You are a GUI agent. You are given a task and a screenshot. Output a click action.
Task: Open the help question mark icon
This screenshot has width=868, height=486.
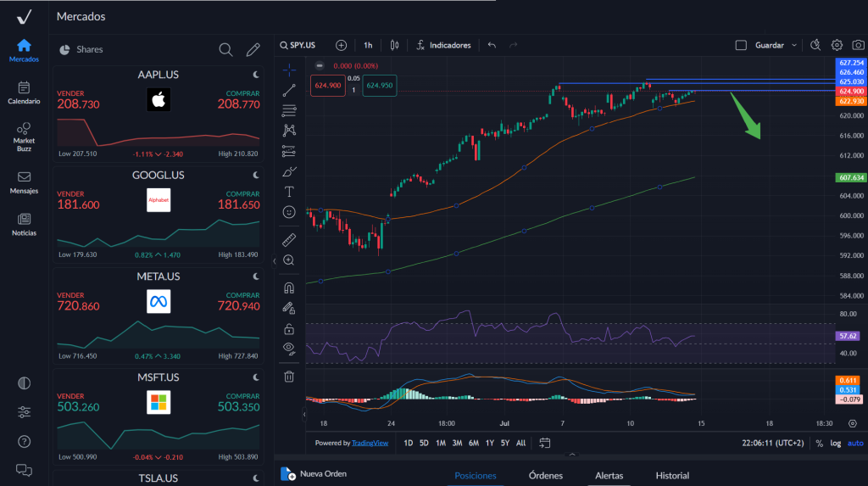[24, 442]
